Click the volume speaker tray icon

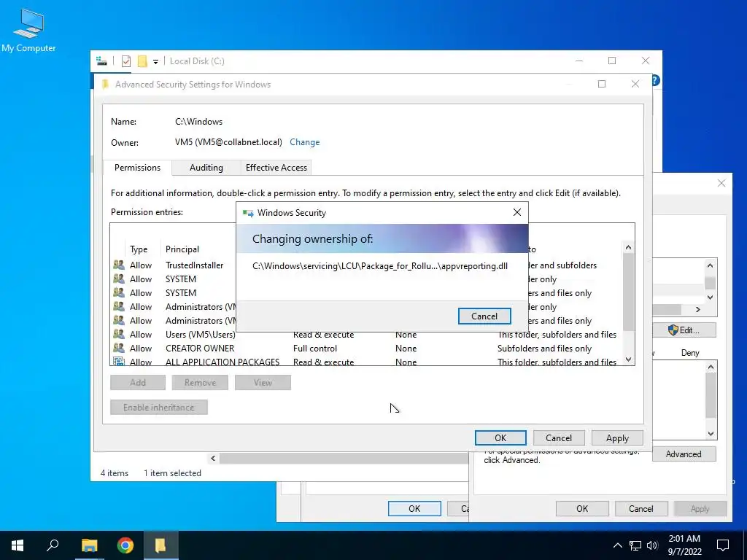click(651, 545)
